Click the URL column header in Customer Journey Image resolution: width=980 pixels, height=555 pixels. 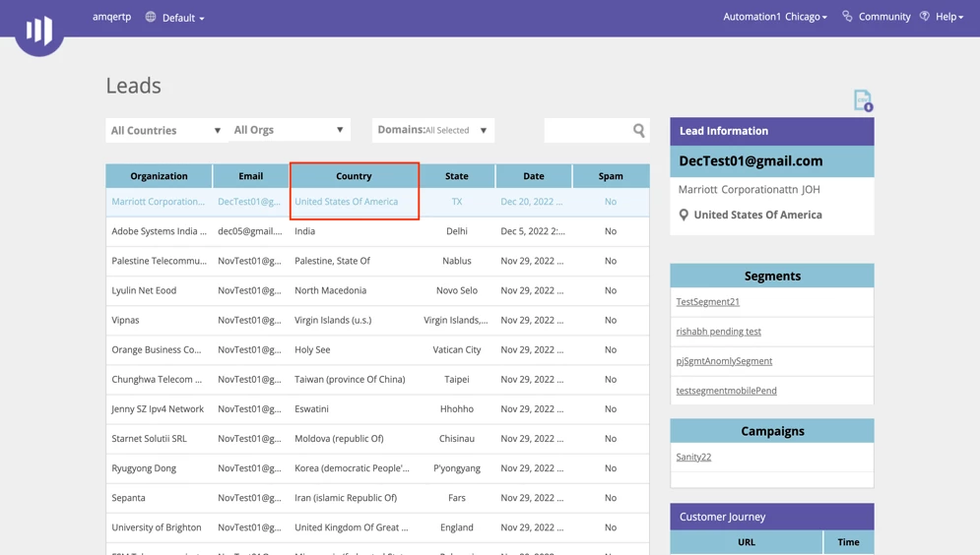(747, 542)
